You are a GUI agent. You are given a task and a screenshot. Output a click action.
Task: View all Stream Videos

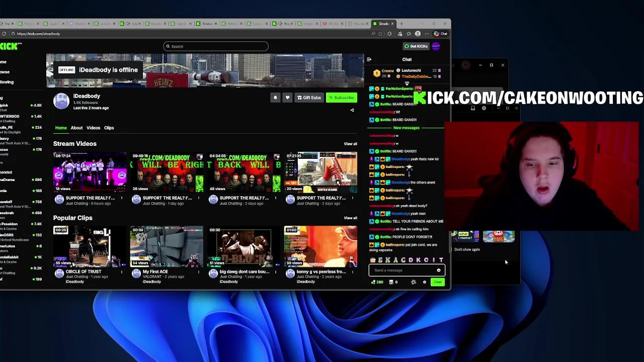click(x=350, y=144)
